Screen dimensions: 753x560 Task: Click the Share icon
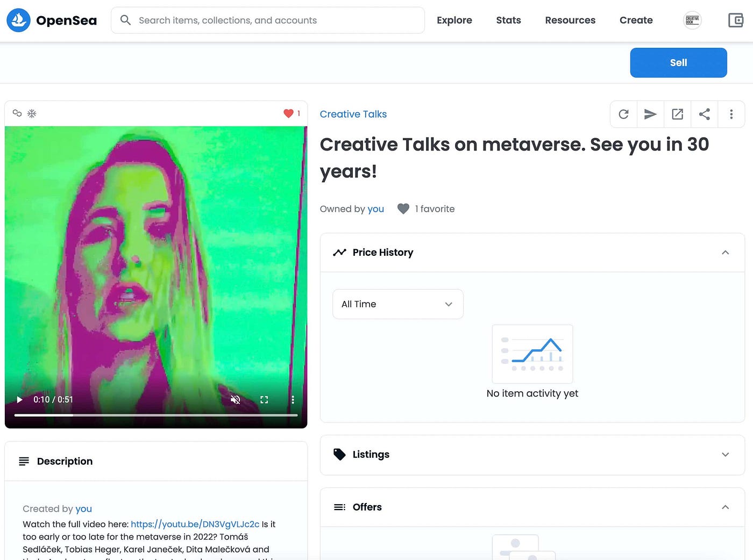[704, 114]
